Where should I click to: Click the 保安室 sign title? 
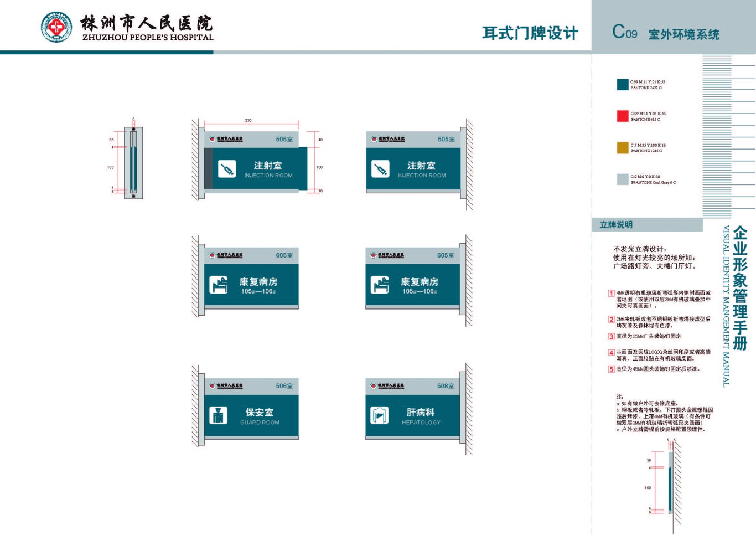pos(260,413)
